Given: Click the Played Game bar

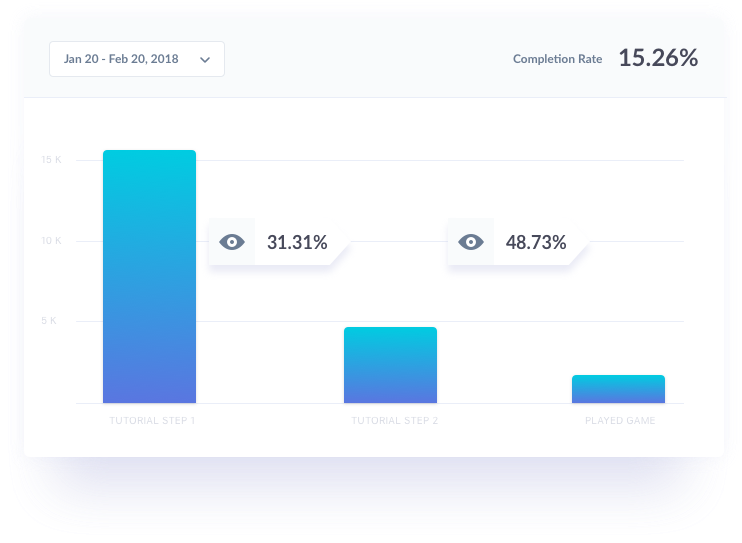Looking at the screenshot, I should coord(618,389).
